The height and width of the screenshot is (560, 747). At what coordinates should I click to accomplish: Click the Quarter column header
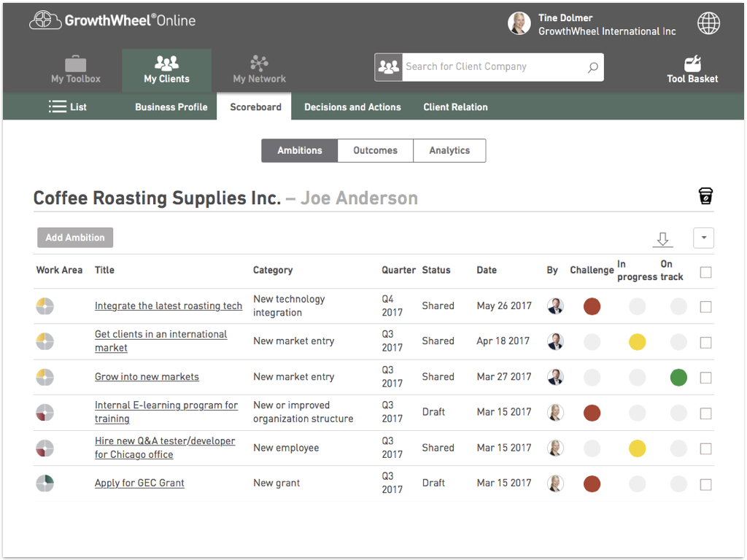click(x=398, y=270)
